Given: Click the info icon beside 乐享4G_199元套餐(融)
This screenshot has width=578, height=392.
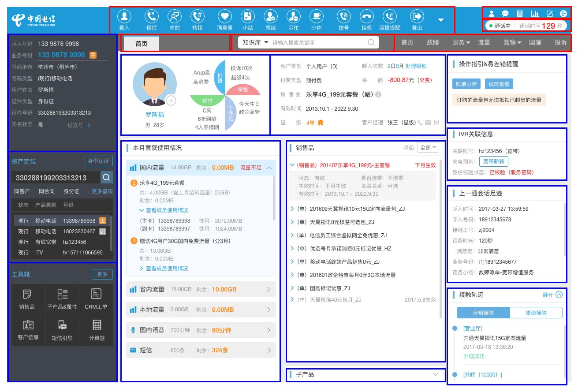Looking at the screenshot, I should 378,94.
